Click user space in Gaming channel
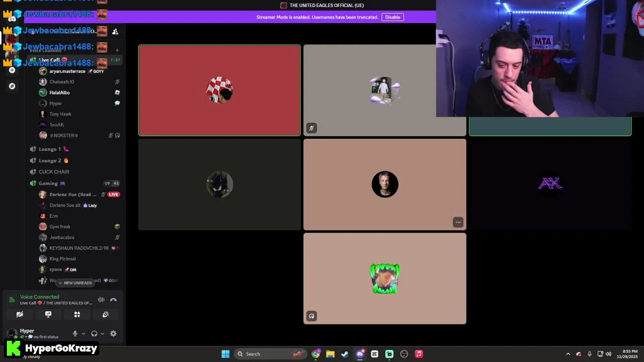This screenshot has height=362, width=644. point(79,269)
